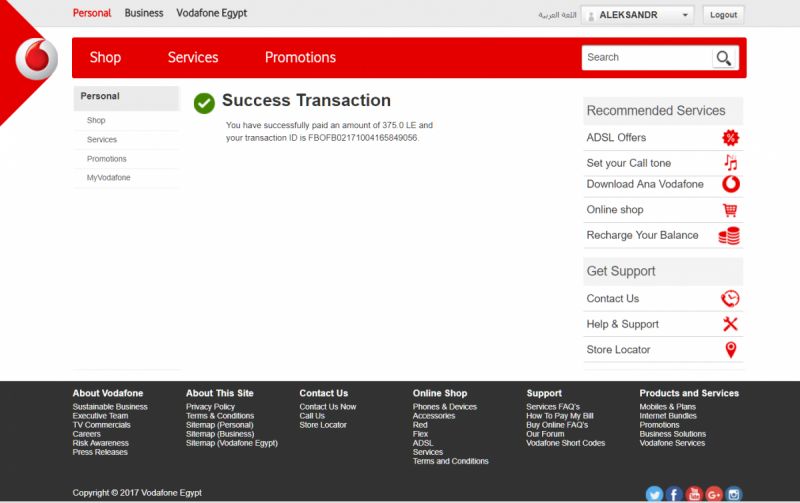The image size is (800, 503).
Task: Open Contact Us under Get Support
Action: 613,298
